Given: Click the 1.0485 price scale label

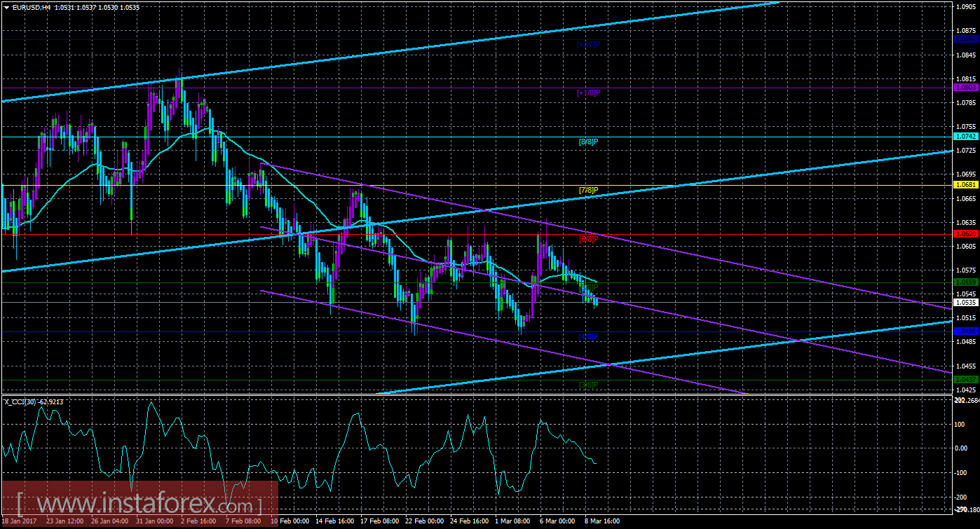Looking at the screenshot, I should pyautogui.click(x=965, y=342).
